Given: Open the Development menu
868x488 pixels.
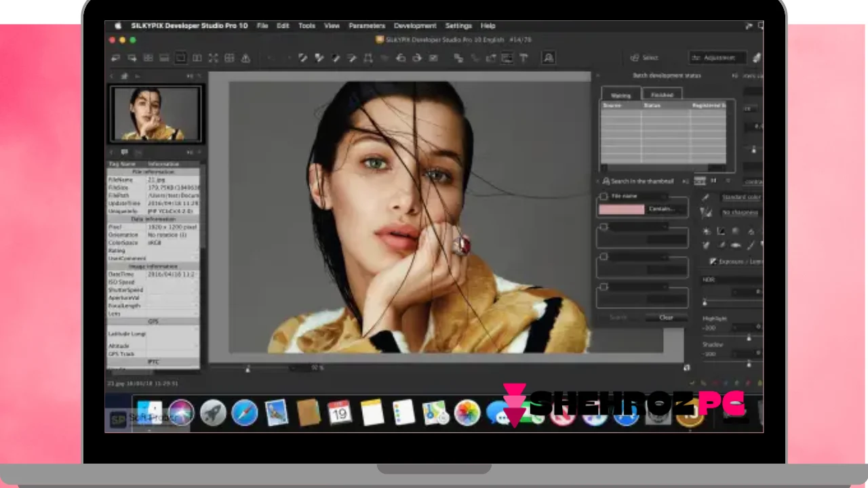Looking at the screenshot, I should point(415,26).
